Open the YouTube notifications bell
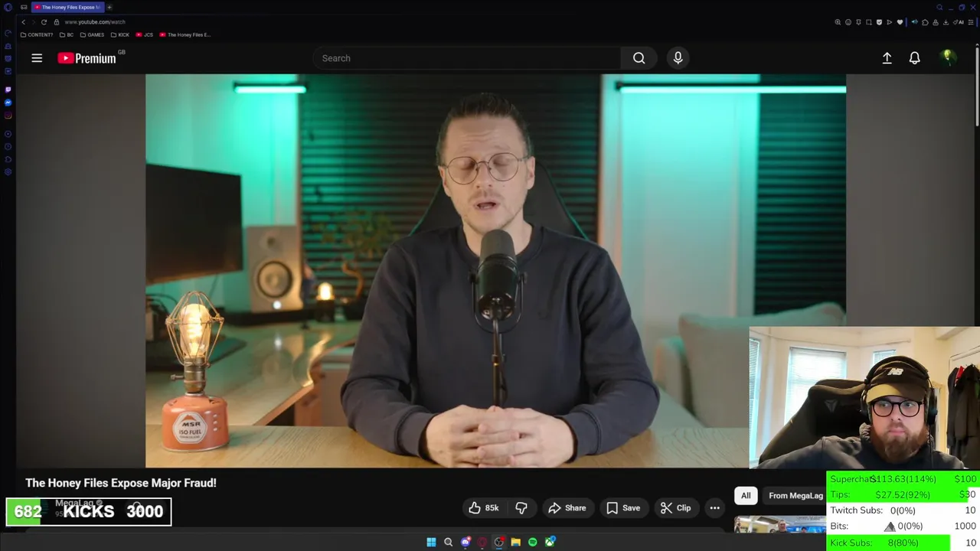 pos(914,58)
